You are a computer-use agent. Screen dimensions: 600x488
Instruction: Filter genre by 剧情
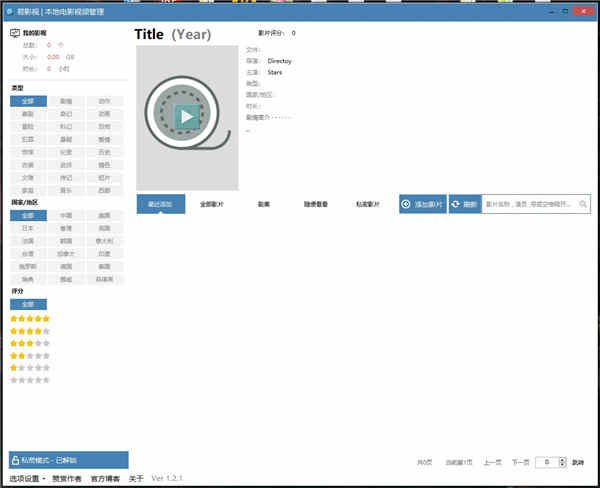pyautogui.click(x=66, y=101)
